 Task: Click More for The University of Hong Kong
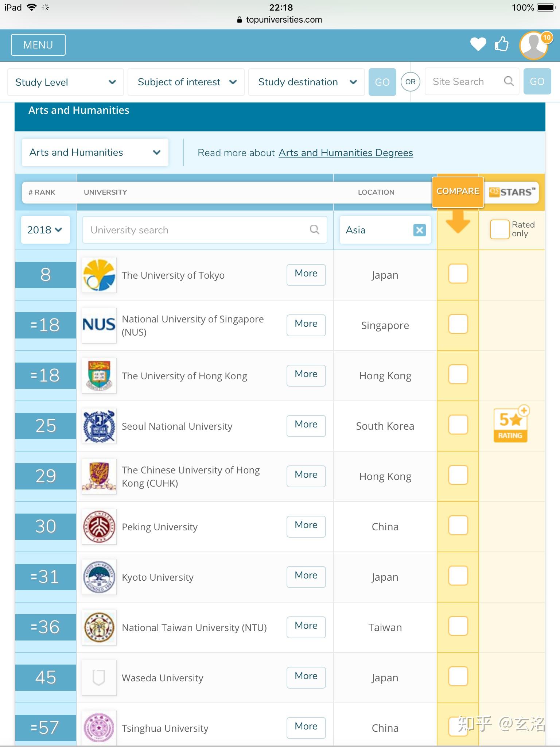[306, 375]
